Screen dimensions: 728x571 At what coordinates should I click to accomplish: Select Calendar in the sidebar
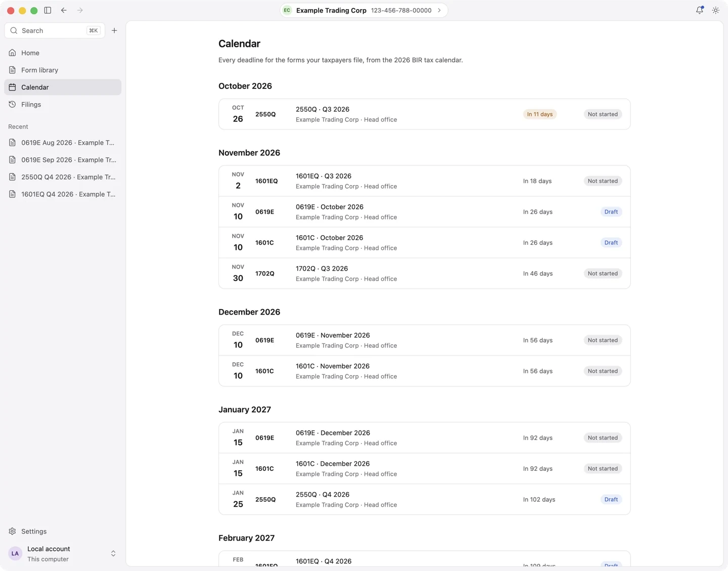click(x=63, y=87)
